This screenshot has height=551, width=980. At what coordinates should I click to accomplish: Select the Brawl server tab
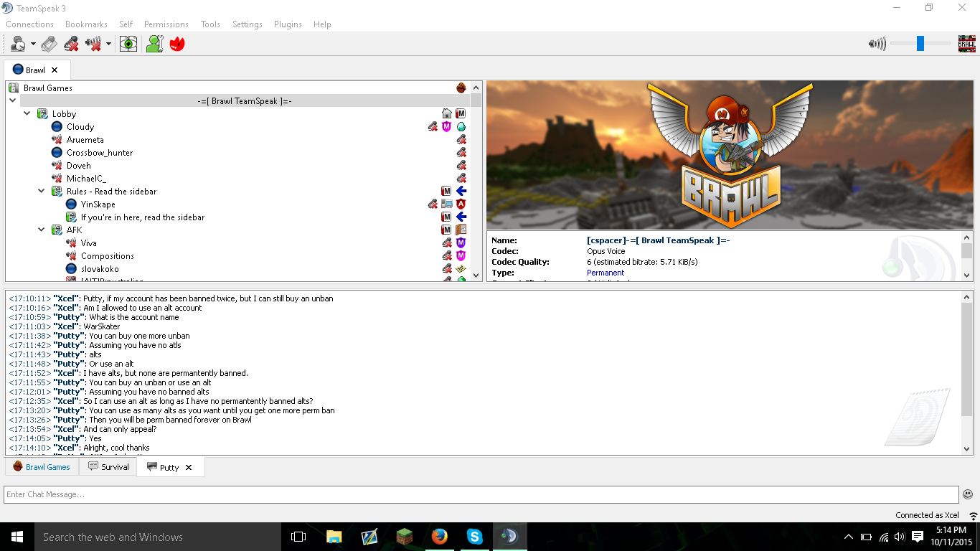[x=36, y=70]
